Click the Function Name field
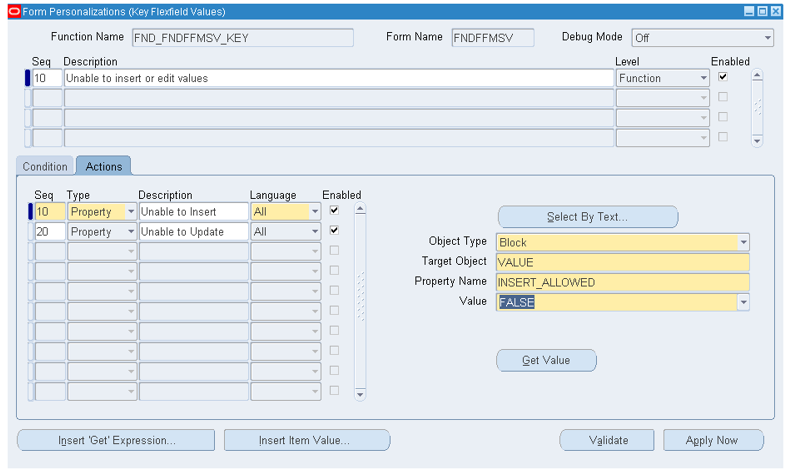Screen dimensions: 787x470 coord(243,38)
